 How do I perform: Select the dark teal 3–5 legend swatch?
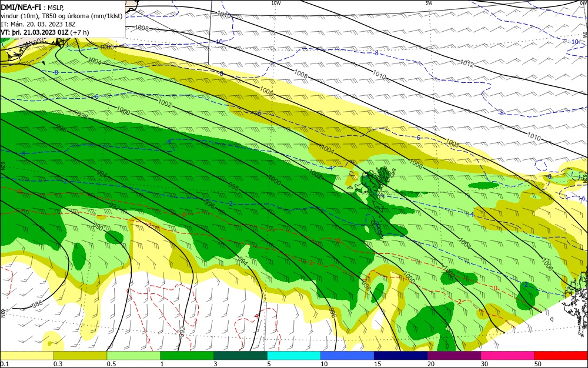tap(240, 356)
